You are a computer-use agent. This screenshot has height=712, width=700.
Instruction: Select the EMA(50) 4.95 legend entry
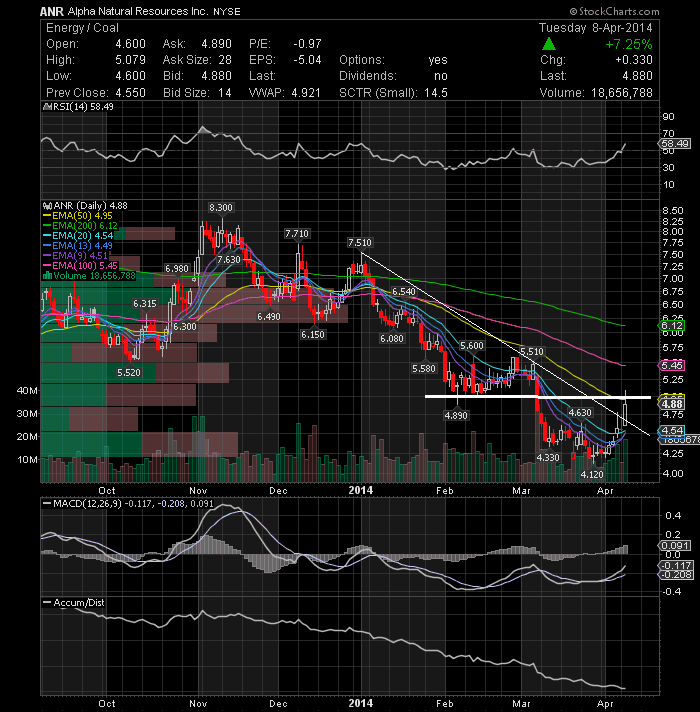78,216
